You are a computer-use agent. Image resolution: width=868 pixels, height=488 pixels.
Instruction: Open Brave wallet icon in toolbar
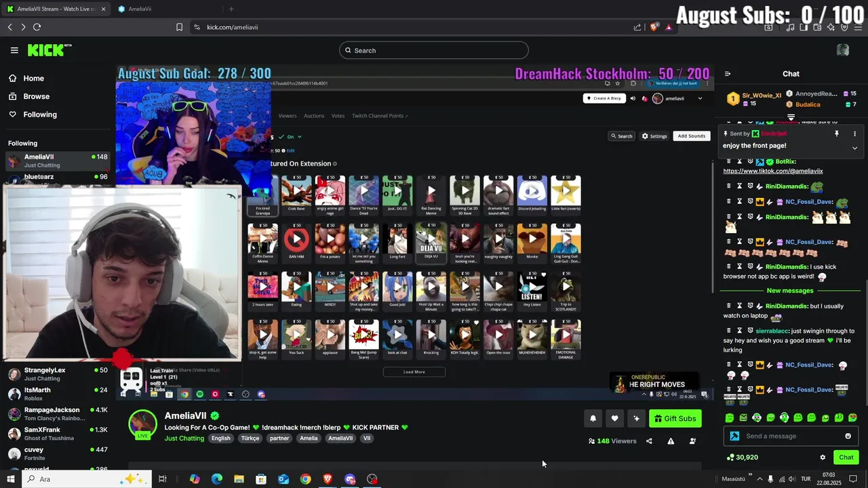pos(818,27)
